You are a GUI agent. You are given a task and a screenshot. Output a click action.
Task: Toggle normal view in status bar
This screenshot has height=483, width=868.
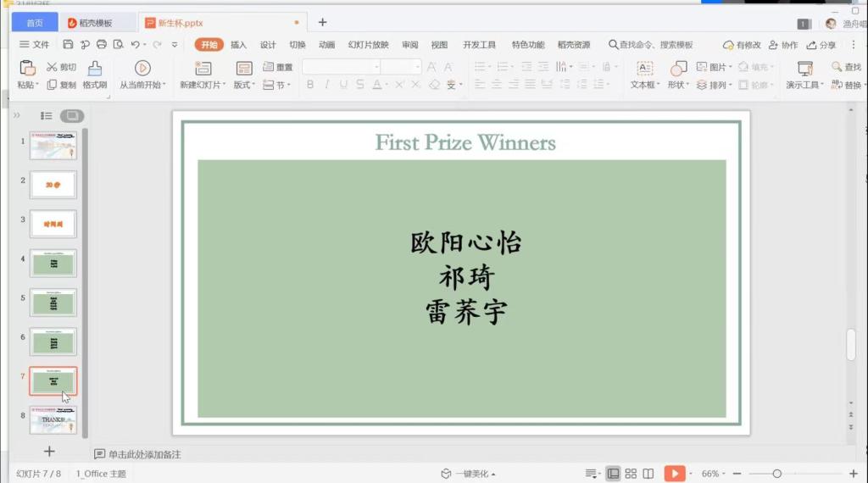613,474
